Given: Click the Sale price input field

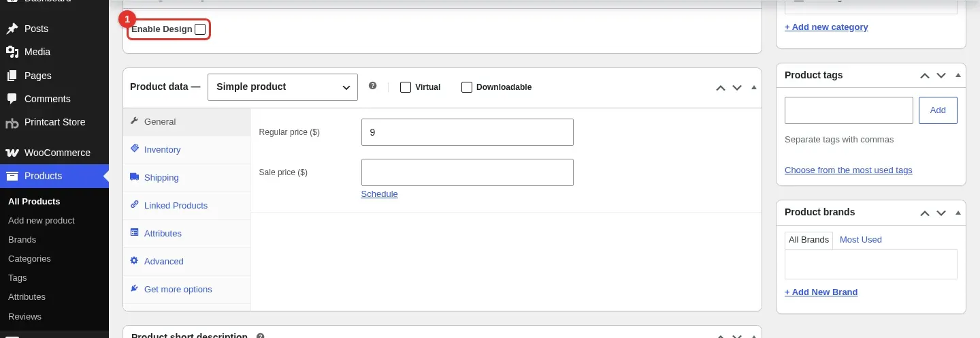Looking at the screenshot, I should [468, 172].
